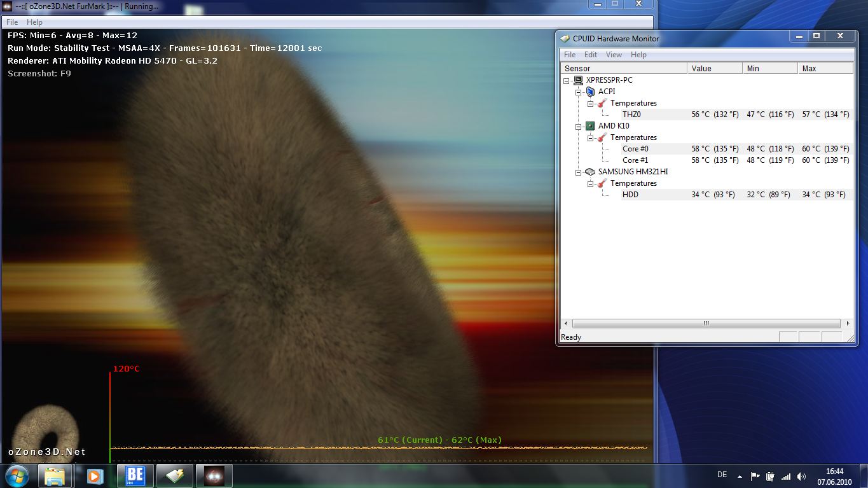
Task: Launch Windows Media Player from the taskbar
Action: coord(94,476)
